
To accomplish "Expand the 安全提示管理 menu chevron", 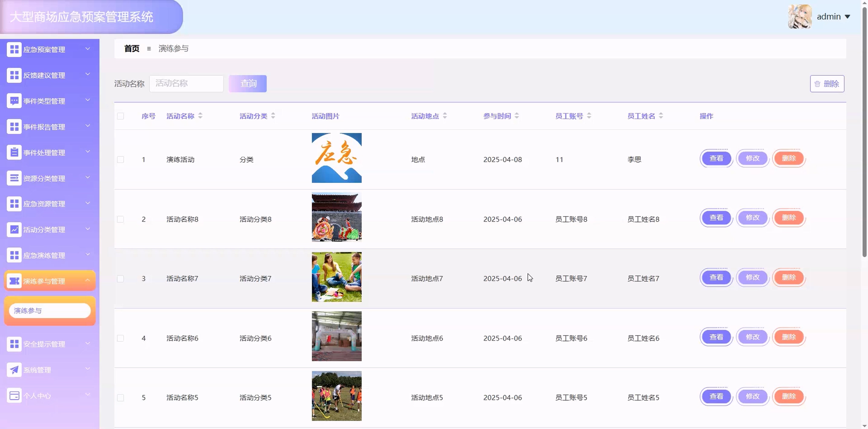I will coord(87,343).
